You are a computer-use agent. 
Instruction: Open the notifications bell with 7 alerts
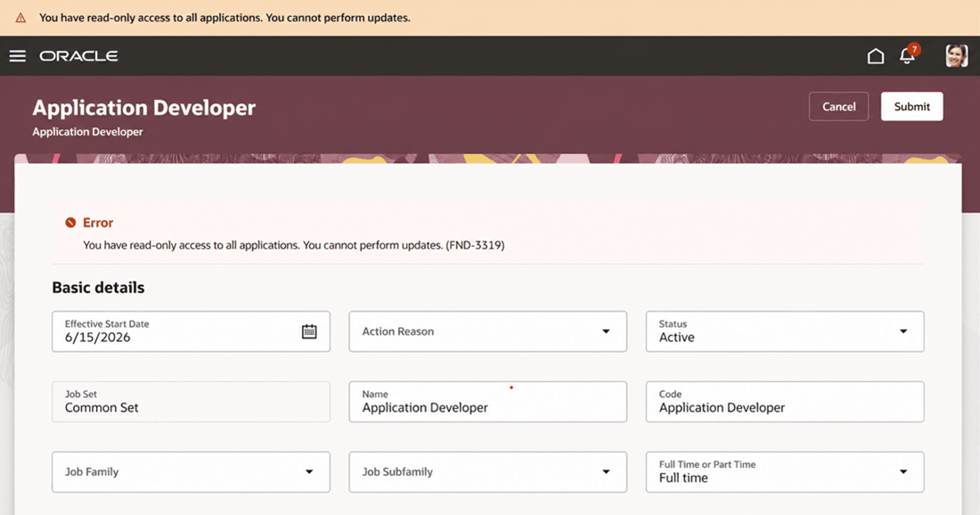[908, 55]
